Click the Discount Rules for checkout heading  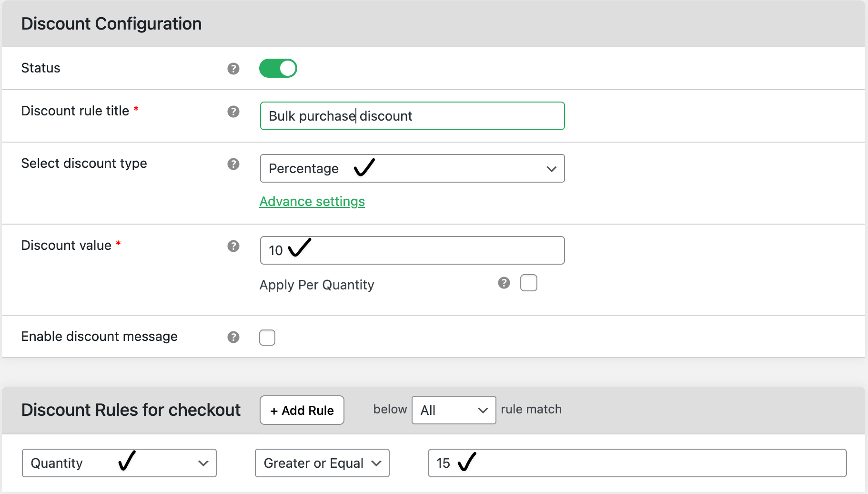pyautogui.click(x=131, y=410)
